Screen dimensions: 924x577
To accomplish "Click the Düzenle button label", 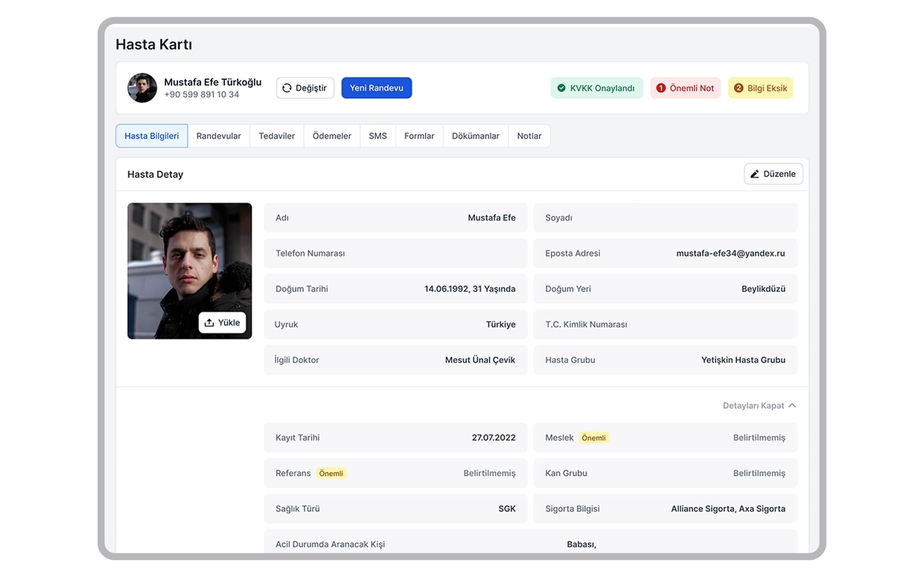I will (779, 174).
